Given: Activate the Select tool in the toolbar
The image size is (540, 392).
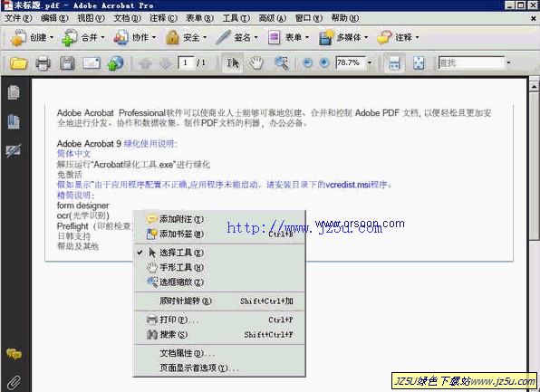Looking at the screenshot, I should 233,63.
